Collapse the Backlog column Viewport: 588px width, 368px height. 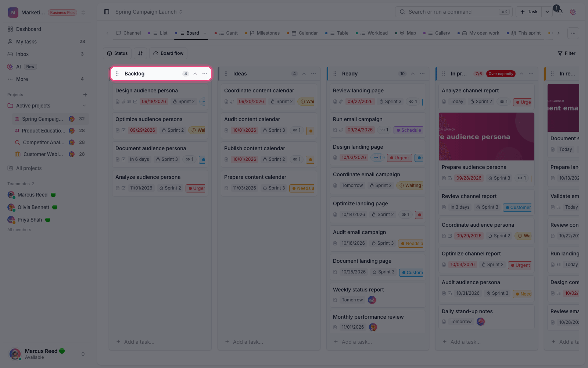(195, 74)
